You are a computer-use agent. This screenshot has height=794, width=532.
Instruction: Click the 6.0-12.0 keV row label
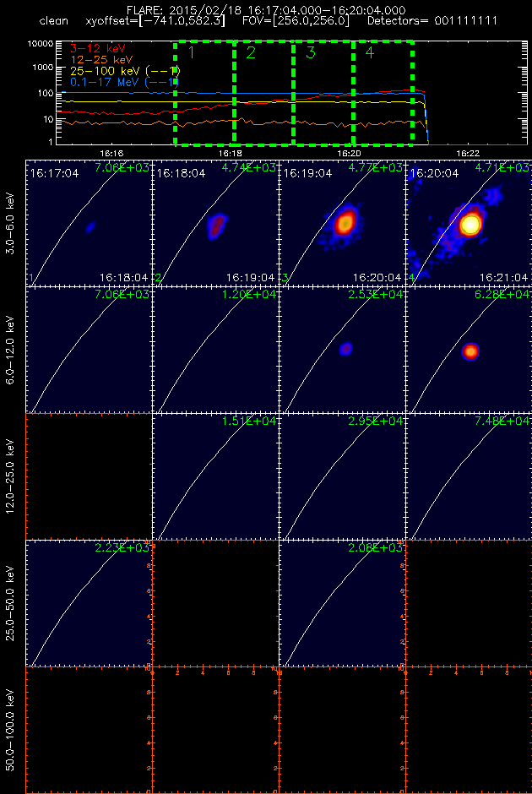click(x=11, y=350)
